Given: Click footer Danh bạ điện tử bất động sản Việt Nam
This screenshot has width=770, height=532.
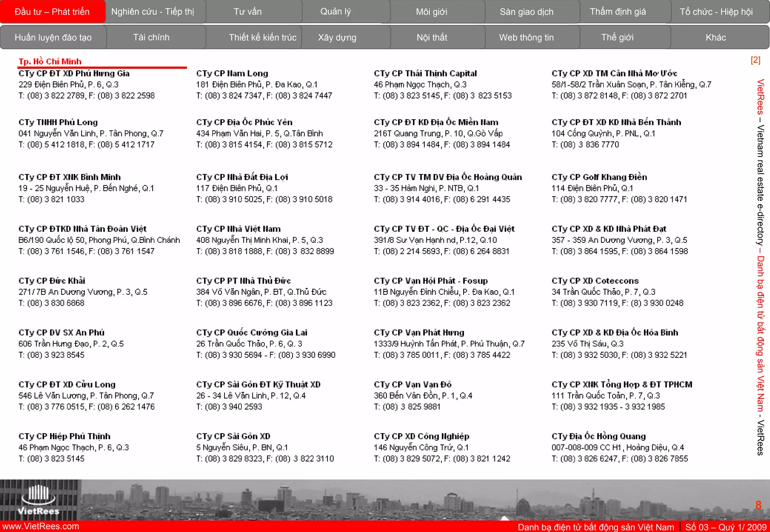Looking at the screenshot, I should pos(596,527).
